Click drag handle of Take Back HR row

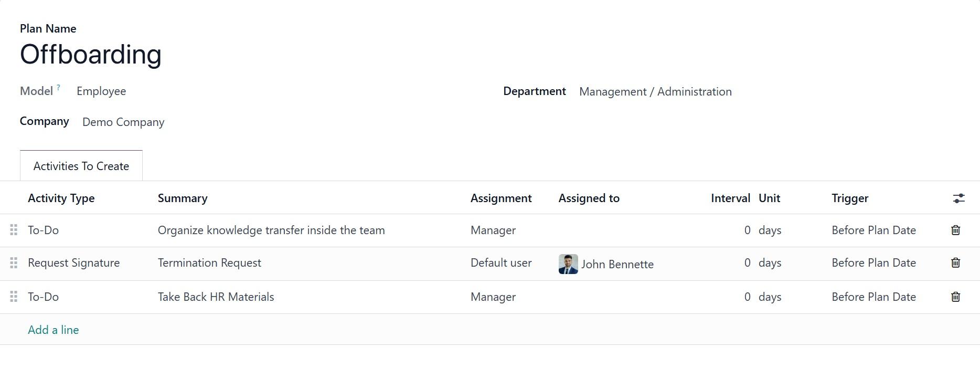[x=14, y=297]
